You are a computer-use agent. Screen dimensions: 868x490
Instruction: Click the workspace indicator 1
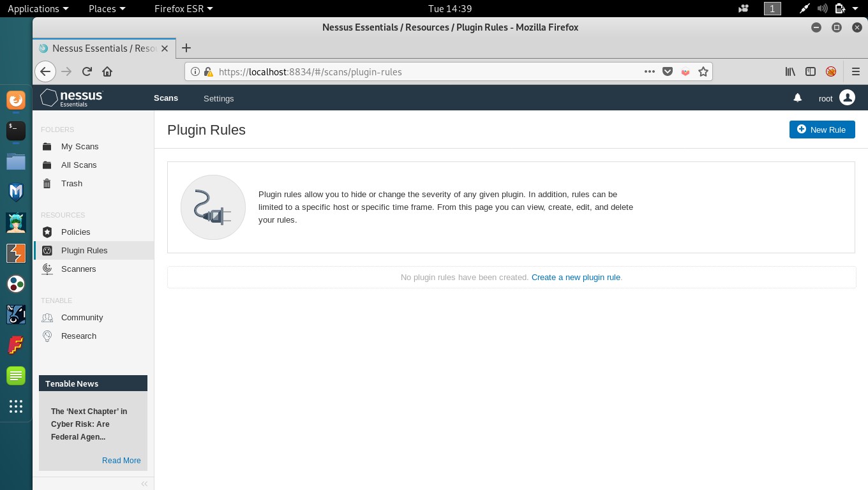click(772, 8)
